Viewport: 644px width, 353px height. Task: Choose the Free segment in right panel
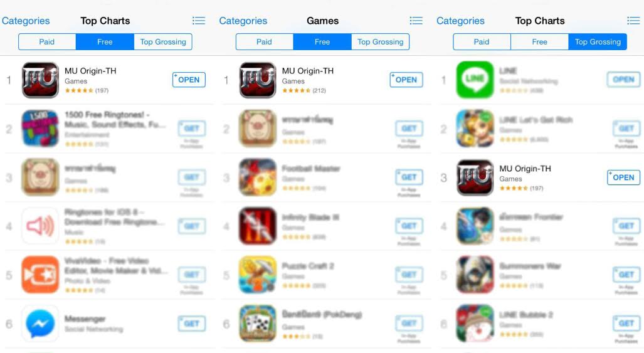tap(540, 42)
